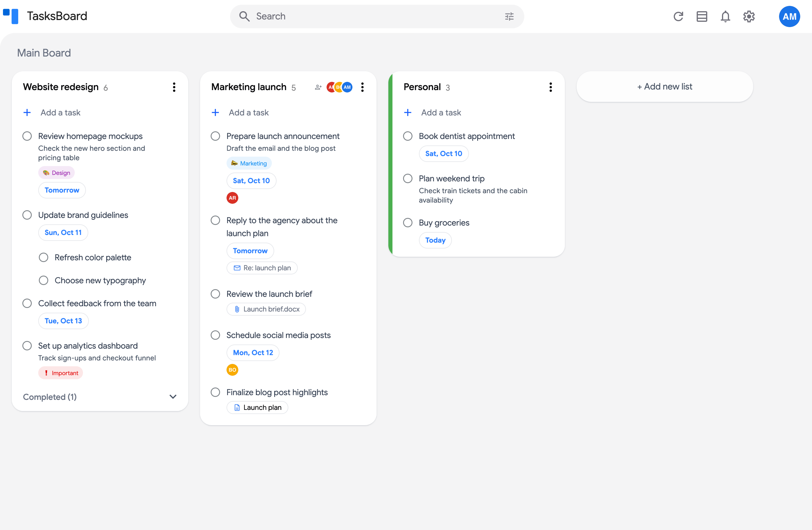Click the Marketing label tag
812x530 pixels.
[249, 163]
